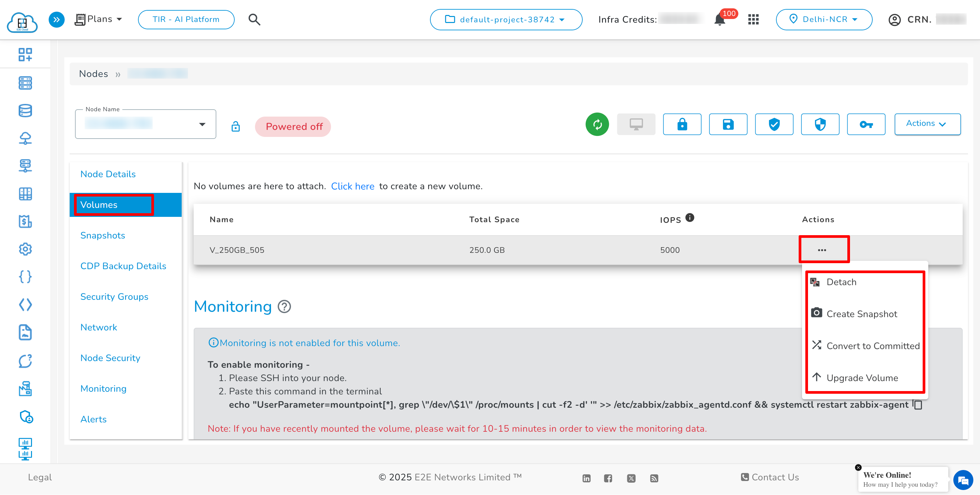Expand the Node Name dropdown
This screenshot has height=495, width=980.
click(x=202, y=124)
